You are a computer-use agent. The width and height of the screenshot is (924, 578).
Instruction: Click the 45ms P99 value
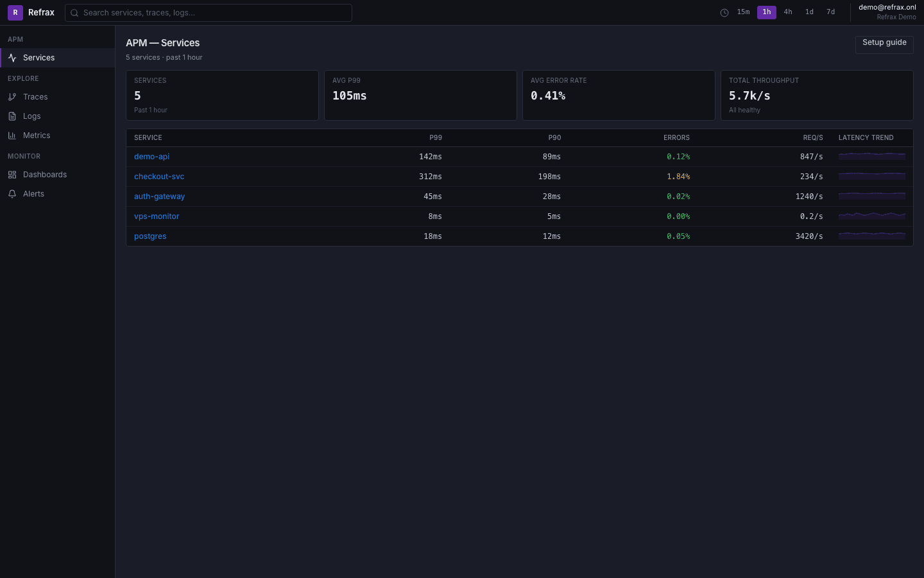(432, 197)
